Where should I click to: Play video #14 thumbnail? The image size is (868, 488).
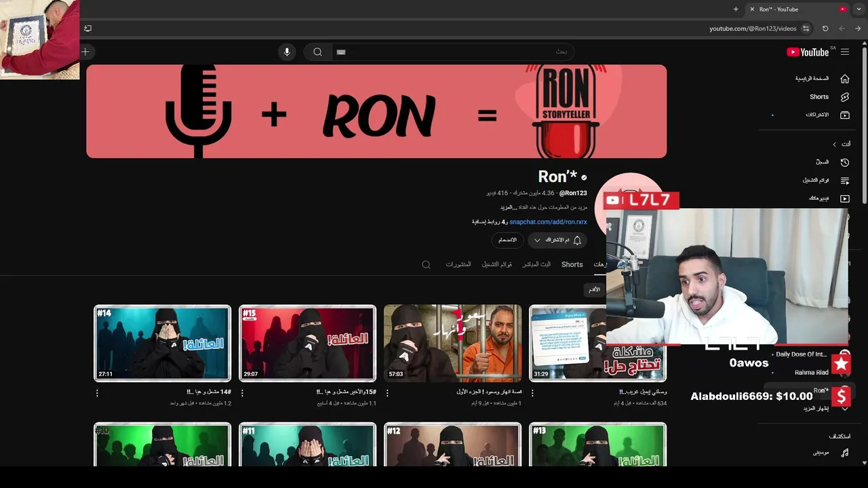pyautogui.click(x=162, y=343)
